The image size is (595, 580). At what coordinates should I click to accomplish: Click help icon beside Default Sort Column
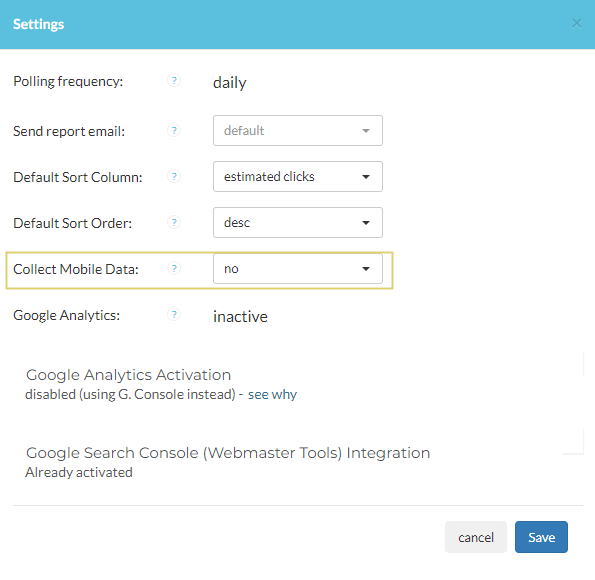pyautogui.click(x=174, y=177)
